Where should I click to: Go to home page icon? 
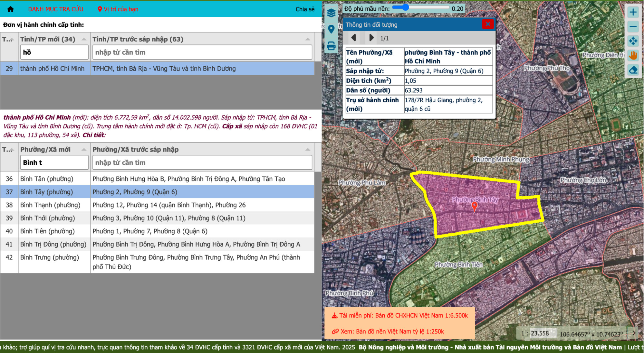pos(11,9)
